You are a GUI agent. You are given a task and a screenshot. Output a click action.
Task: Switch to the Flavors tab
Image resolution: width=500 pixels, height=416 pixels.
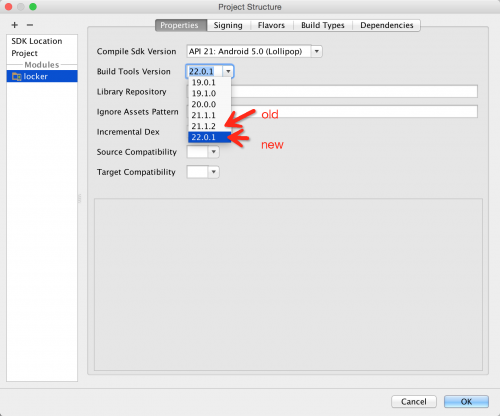click(271, 25)
